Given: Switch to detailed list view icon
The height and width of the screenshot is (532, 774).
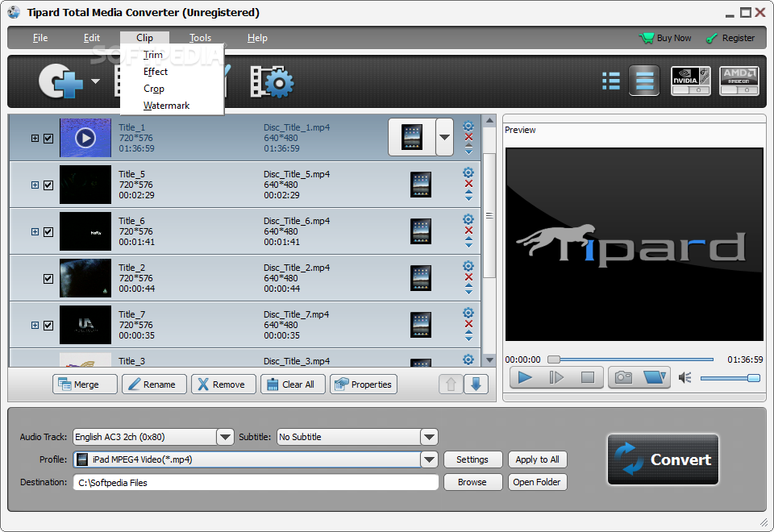Looking at the screenshot, I should (x=611, y=81).
